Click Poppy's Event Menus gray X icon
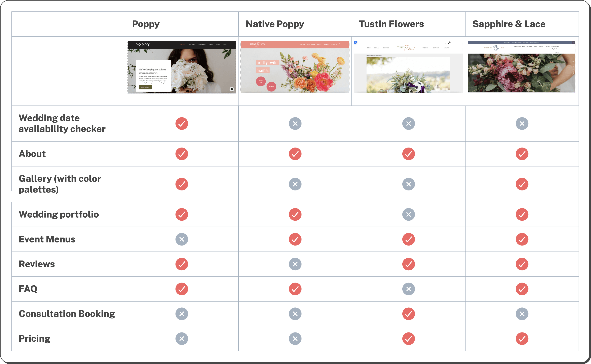 point(182,239)
